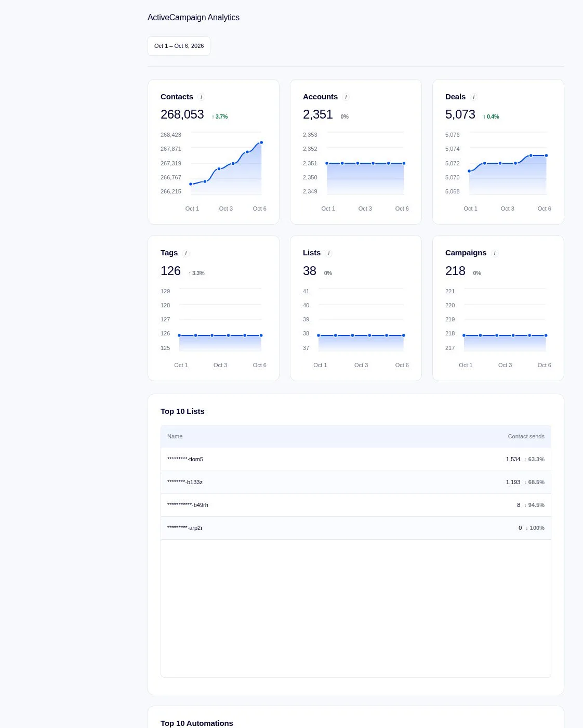The height and width of the screenshot is (728, 583).
Task: Click the first data point in Tags chart
Action: coord(179,335)
